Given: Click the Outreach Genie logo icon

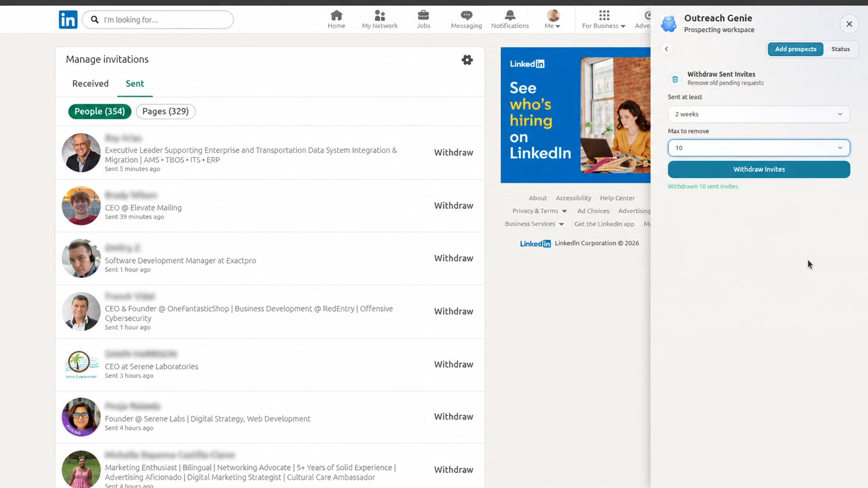Looking at the screenshot, I should coord(669,24).
